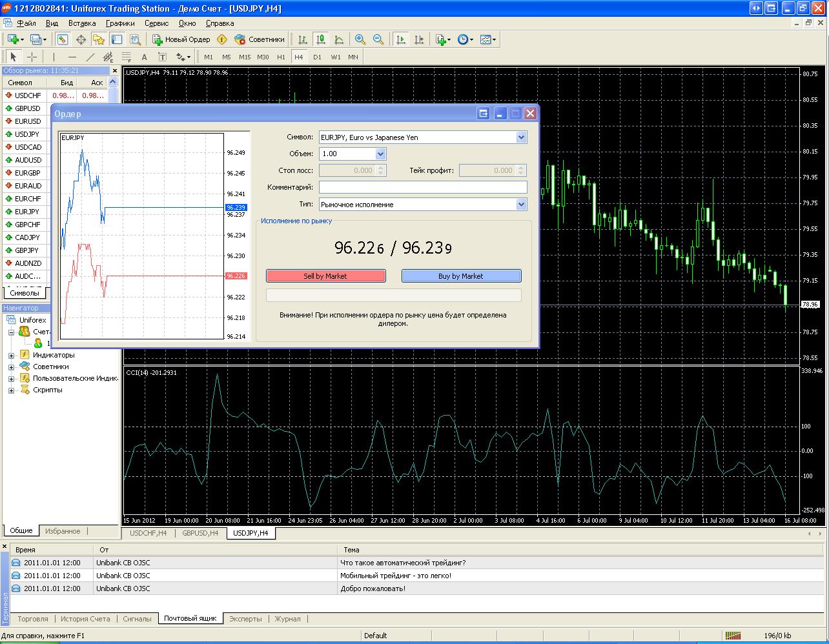This screenshot has width=829, height=644.
Task: Toggle the Navigator folder-star icon
Action: pyautogui.click(x=98, y=39)
